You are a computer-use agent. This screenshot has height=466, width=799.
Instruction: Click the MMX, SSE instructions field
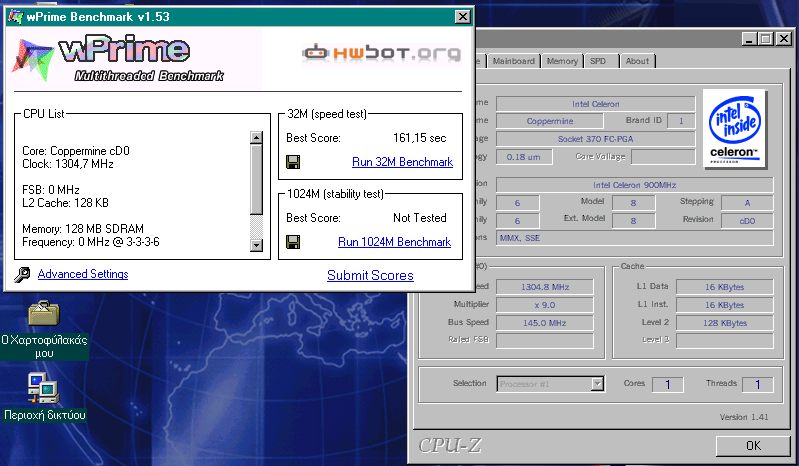(634, 238)
